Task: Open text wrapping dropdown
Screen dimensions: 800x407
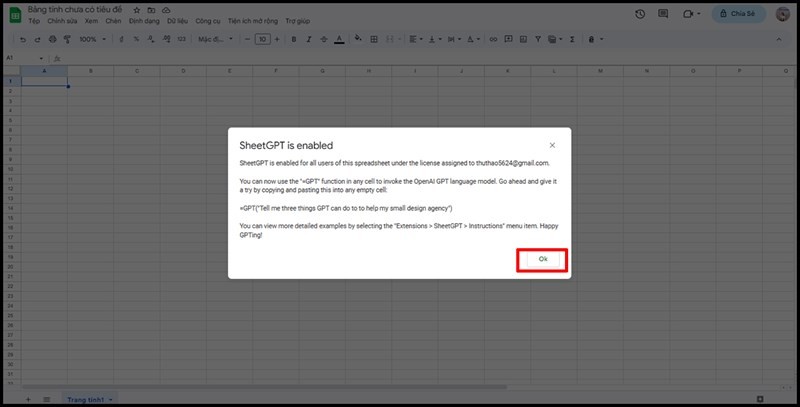Action: tap(454, 39)
